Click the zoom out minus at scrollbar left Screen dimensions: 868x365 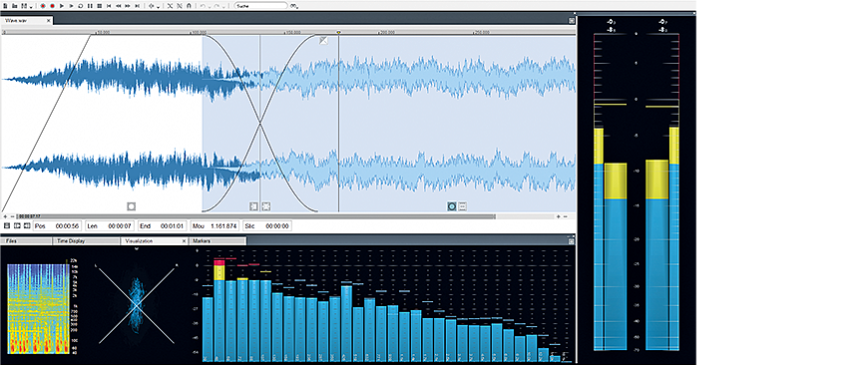coord(12,216)
